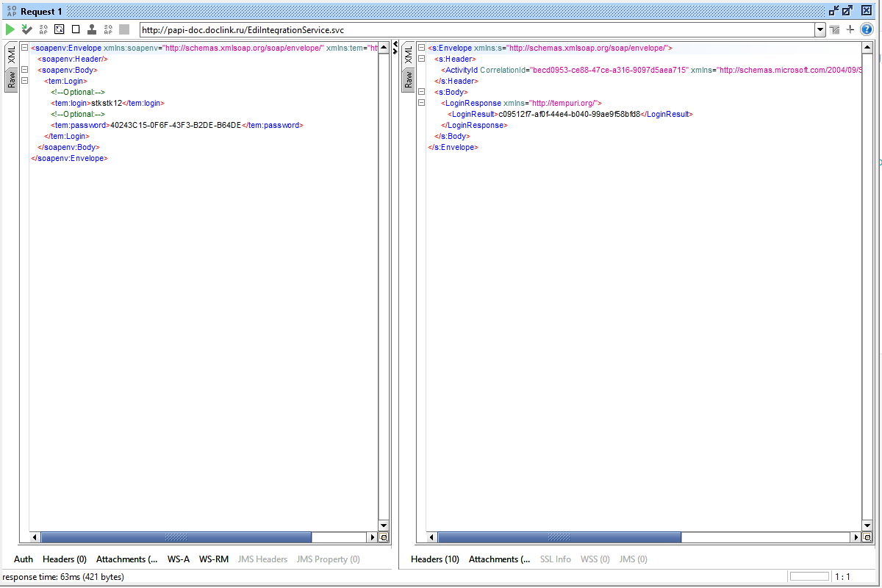Open endpoint URL dropdown arrow
Screen dimensions: 882x588
(x=820, y=29)
